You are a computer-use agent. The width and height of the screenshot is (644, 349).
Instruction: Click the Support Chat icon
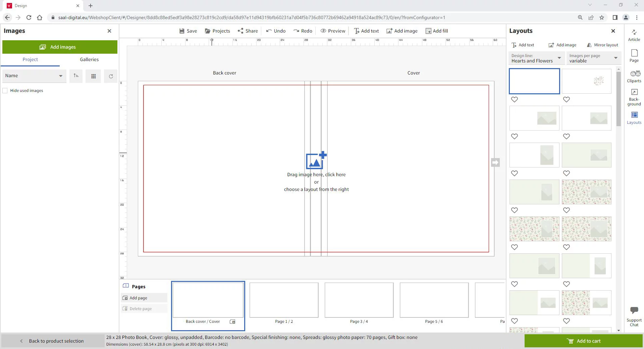pyautogui.click(x=634, y=316)
